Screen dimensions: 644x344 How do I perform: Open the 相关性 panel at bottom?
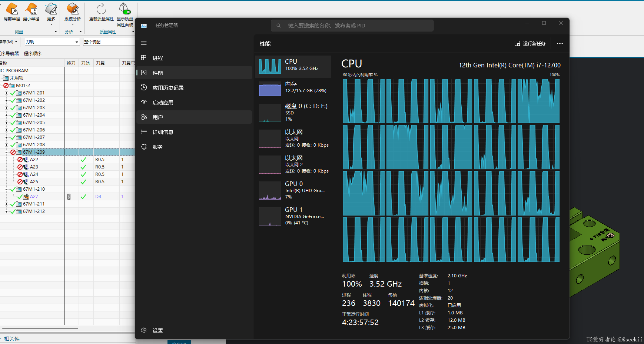(12, 339)
